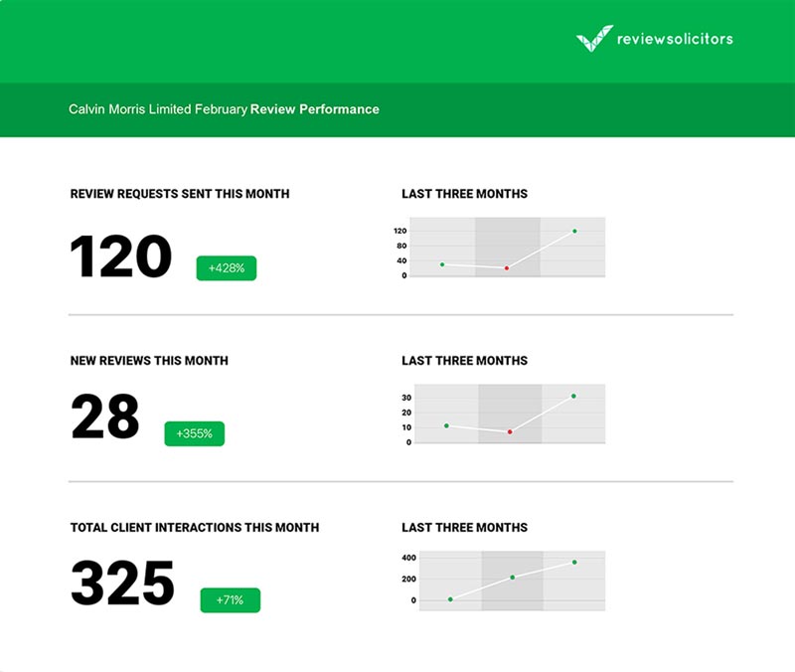This screenshot has height=672, width=795.
Task: Select the large 120 review requests figure
Action: [121, 257]
